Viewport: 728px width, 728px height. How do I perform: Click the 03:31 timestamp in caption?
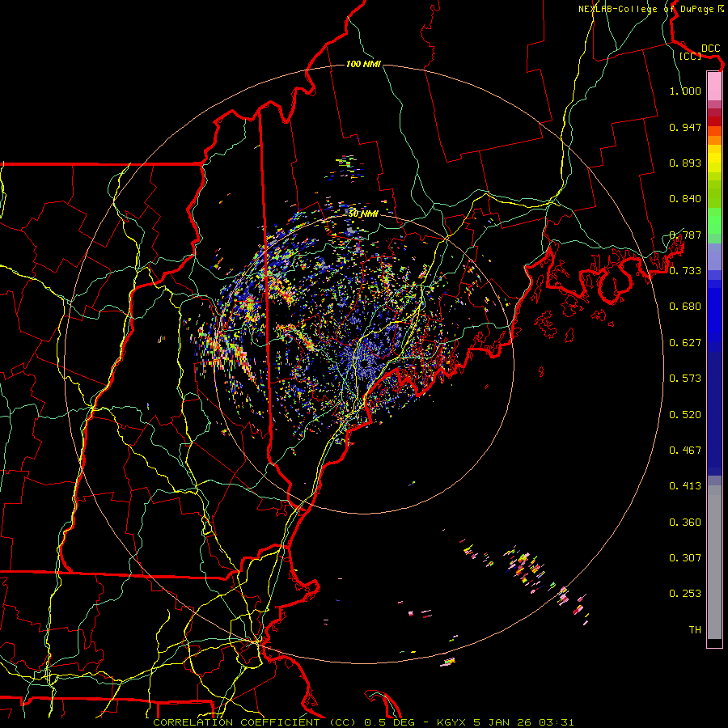point(557,722)
